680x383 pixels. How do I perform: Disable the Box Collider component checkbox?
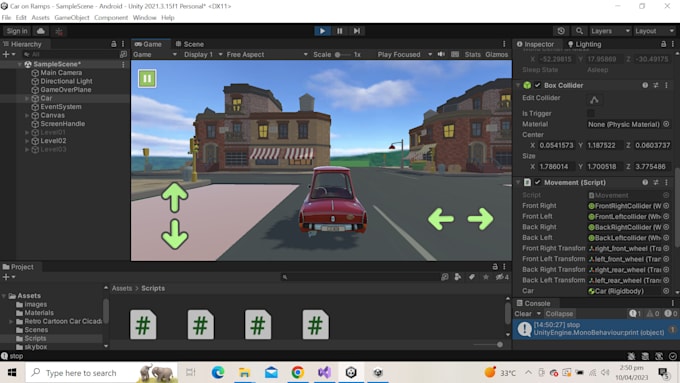click(x=537, y=85)
